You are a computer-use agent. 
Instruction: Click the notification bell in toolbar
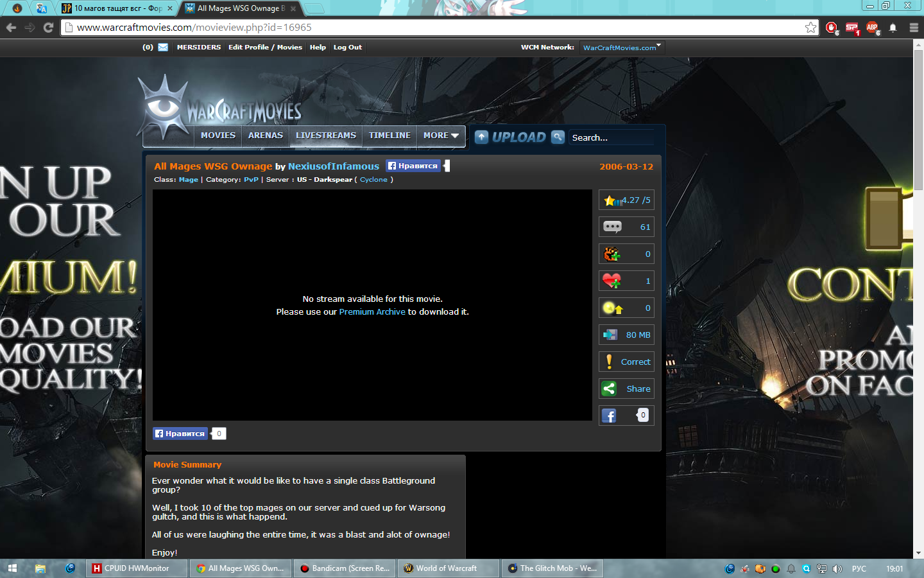(x=893, y=28)
